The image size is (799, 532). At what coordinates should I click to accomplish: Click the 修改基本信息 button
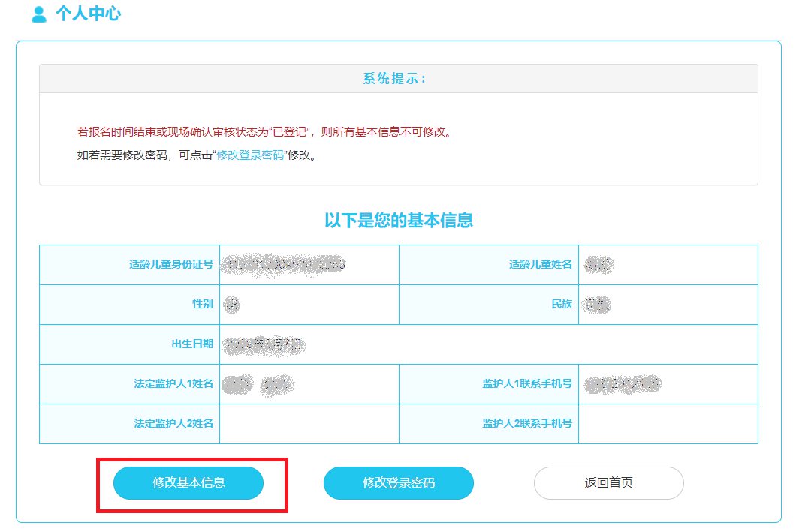[x=188, y=483]
